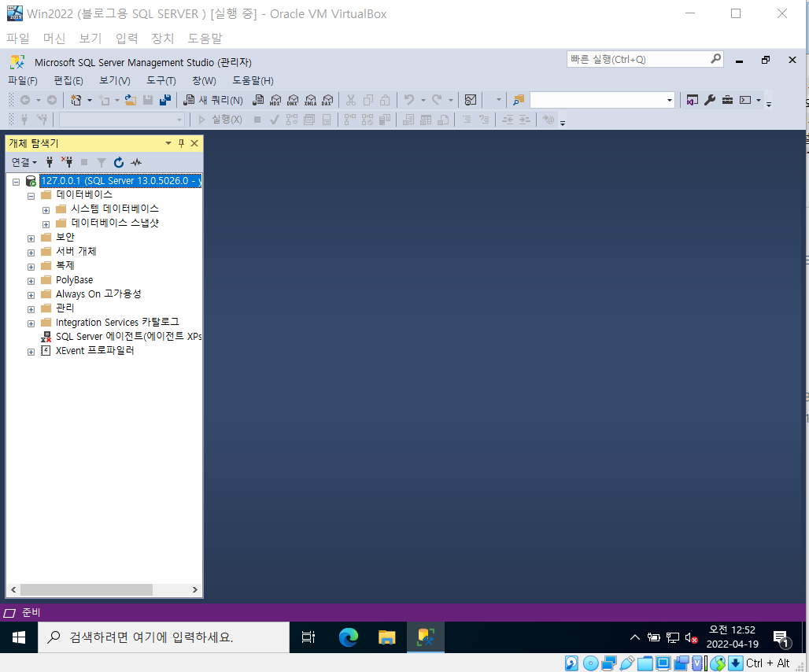Expand the PolyBase folder

click(x=31, y=281)
